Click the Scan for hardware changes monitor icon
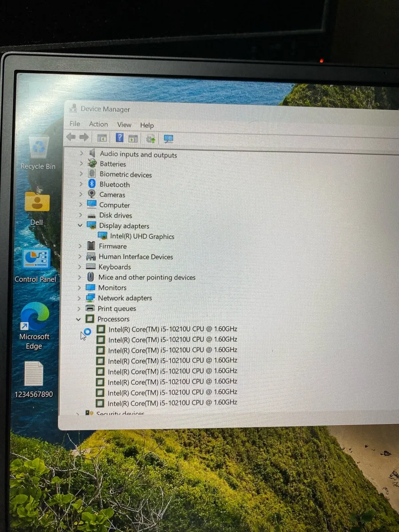This screenshot has width=399, height=532. click(x=168, y=139)
